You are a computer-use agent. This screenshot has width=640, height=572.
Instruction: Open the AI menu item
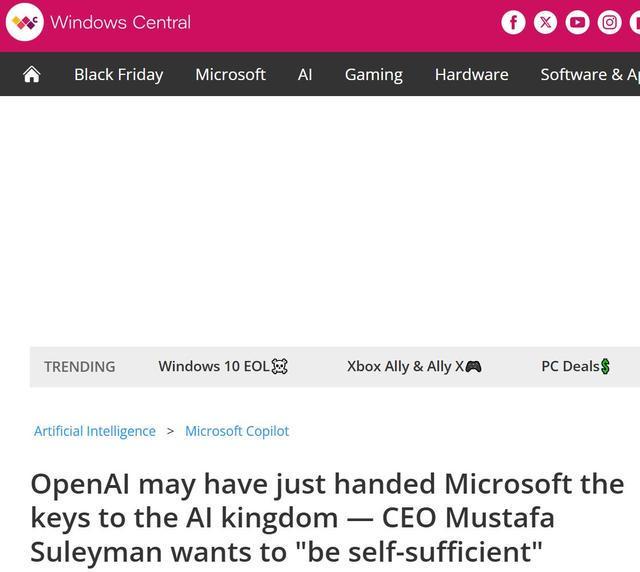(305, 75)
